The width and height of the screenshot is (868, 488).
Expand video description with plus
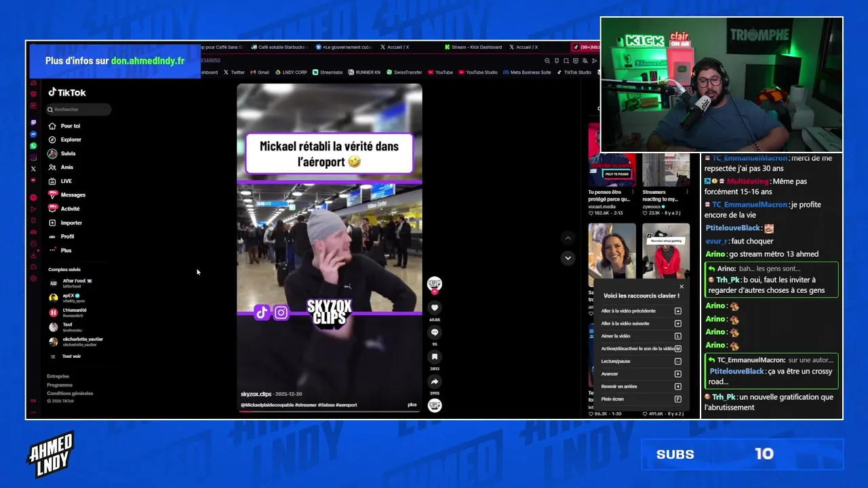coord(412,405)
